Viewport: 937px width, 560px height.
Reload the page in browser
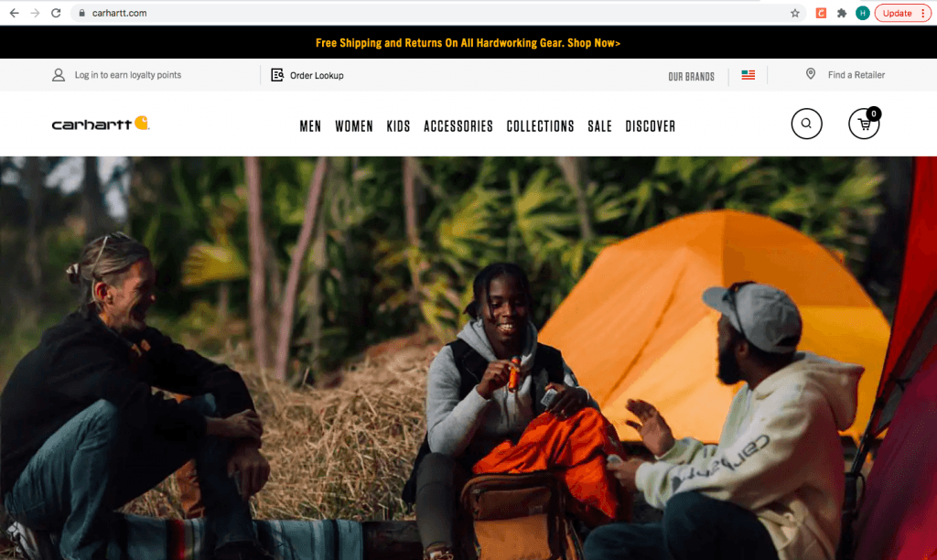click(x=56, y=13)
